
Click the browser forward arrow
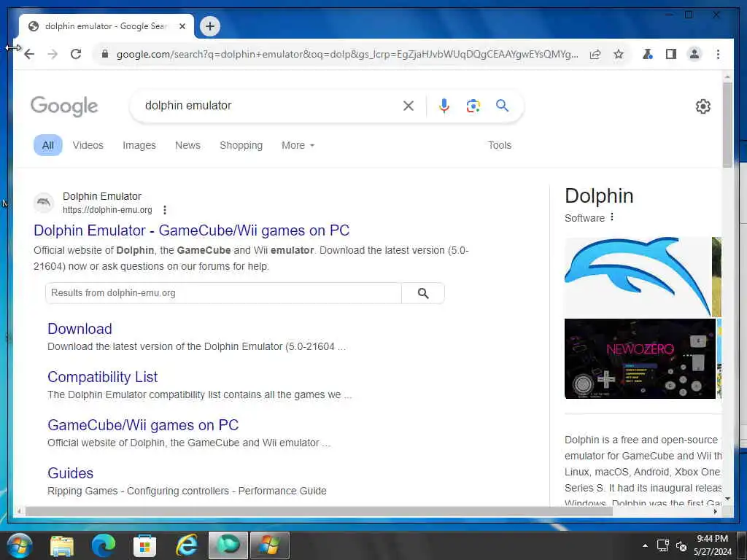53,54
